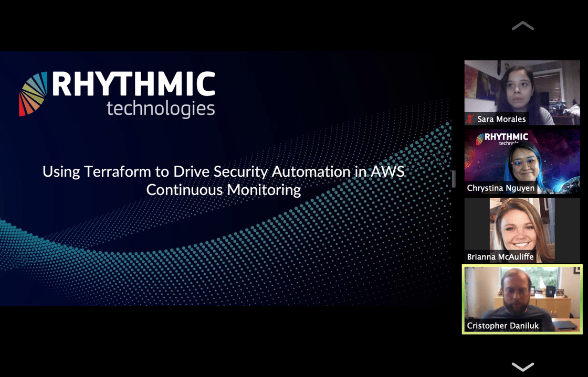Click the Brianna McAuliffe name label

click(x=500, y=257)
